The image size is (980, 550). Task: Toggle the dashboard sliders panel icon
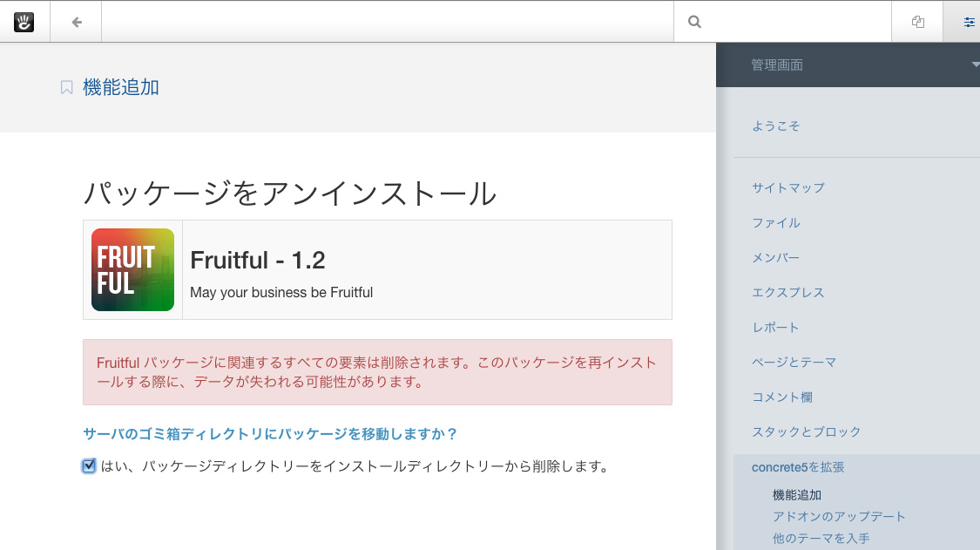click(x=969, y=23)
